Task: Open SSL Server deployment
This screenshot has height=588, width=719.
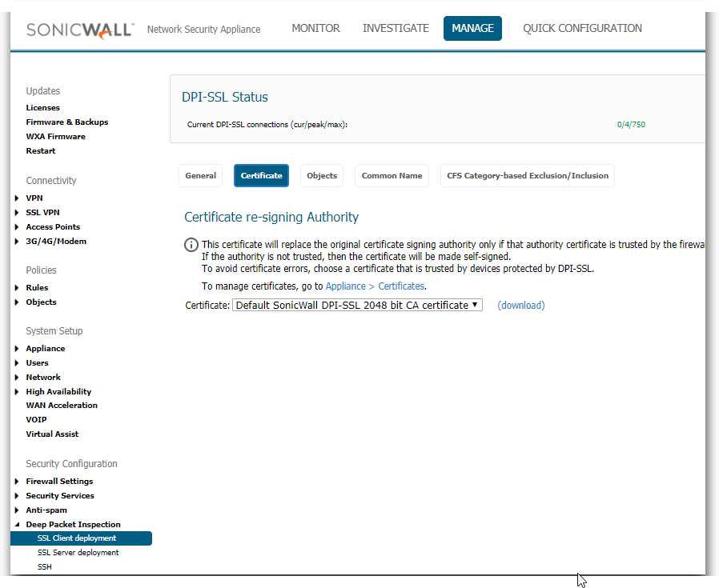Action: click(78, 553)
